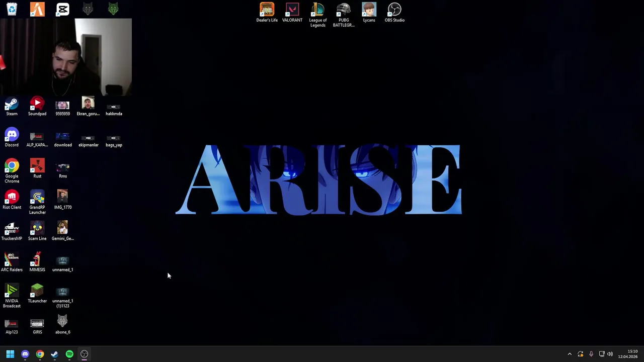Switch to Discord in the taskbar

[25, 354]
